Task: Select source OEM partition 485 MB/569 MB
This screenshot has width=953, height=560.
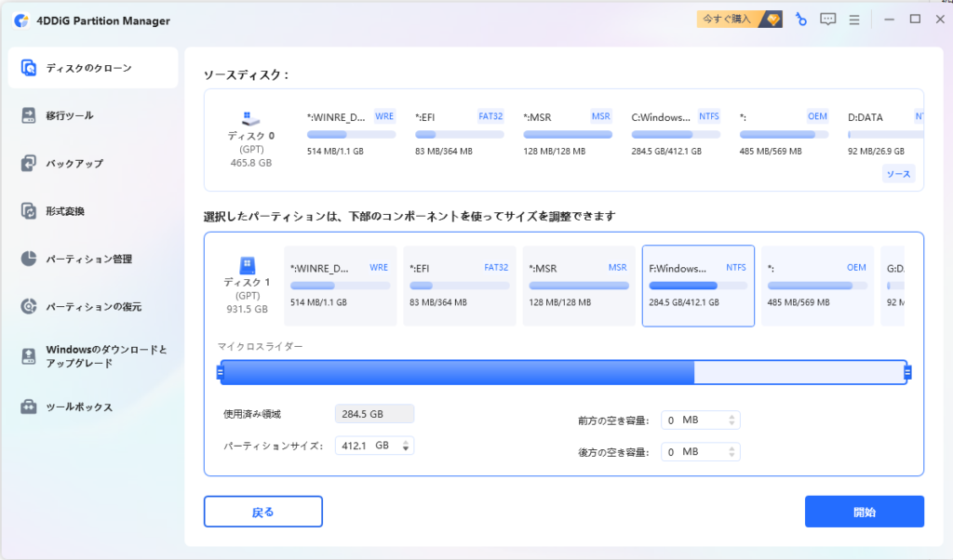Action: click(x=784, y=134)
